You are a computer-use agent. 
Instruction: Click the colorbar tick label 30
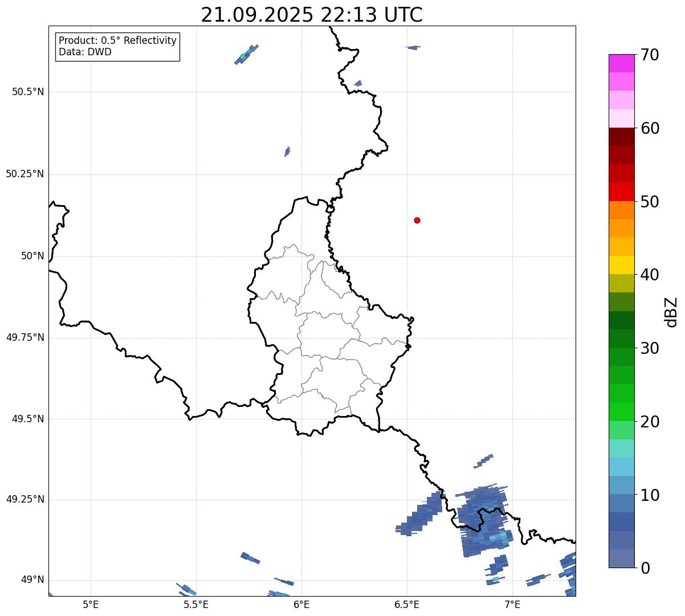click(x=650, y=348)
